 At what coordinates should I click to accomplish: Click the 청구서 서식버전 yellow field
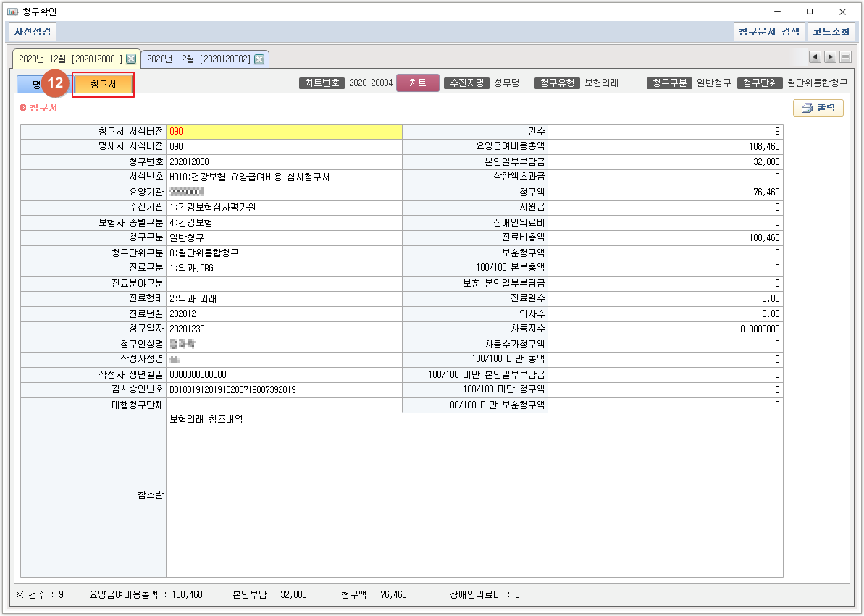click(284, 132)
